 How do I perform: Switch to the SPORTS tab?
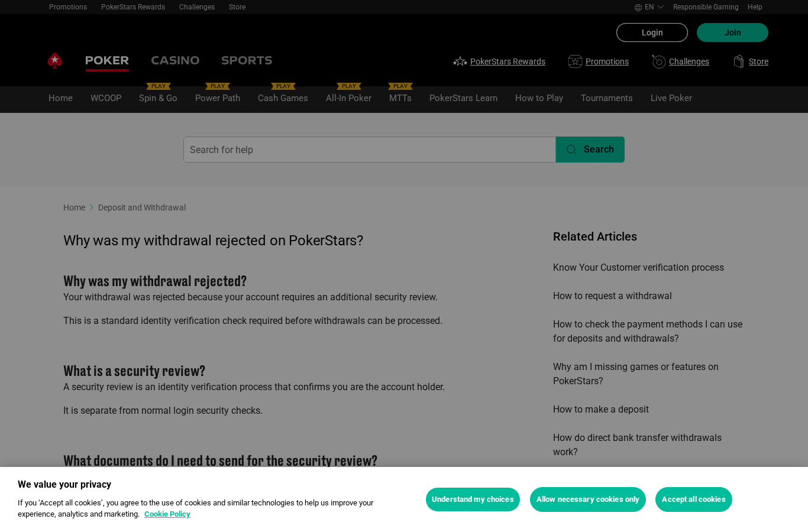coord(247,60)
